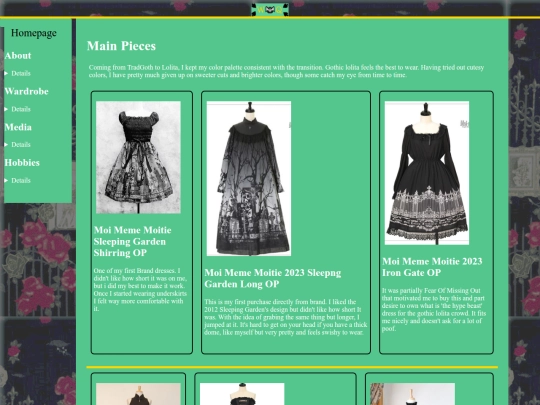This screenshot has height=405, width=540.
Task: Open the middle dress thumbnail in second row
Action: click(242, 394)
